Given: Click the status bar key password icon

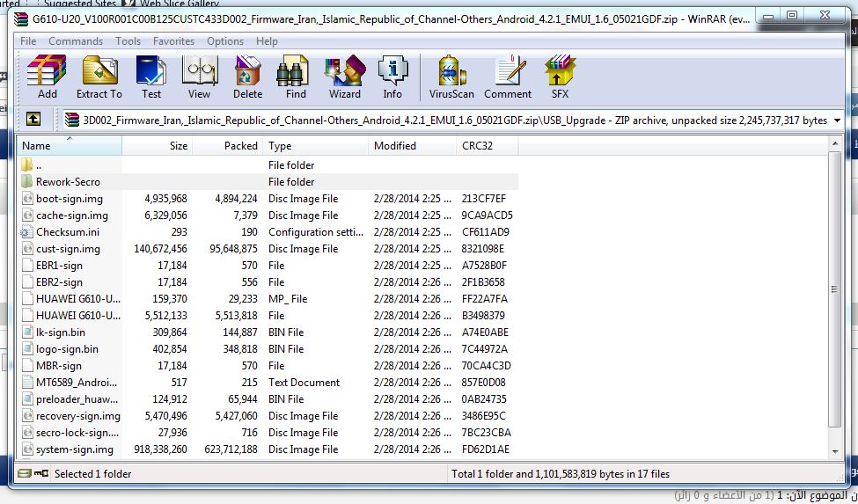Looking at the screenshot, I should point(41,473).
